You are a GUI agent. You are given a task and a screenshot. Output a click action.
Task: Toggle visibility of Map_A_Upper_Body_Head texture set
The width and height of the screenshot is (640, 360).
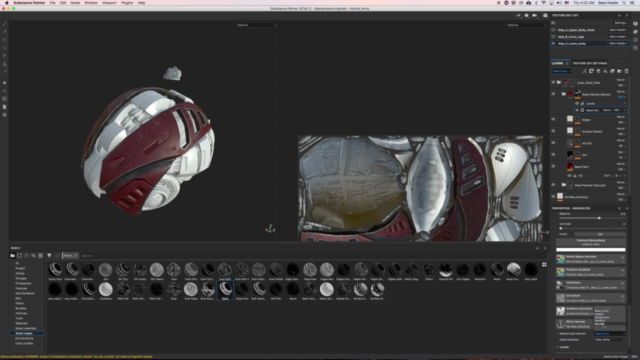(553, 30)
